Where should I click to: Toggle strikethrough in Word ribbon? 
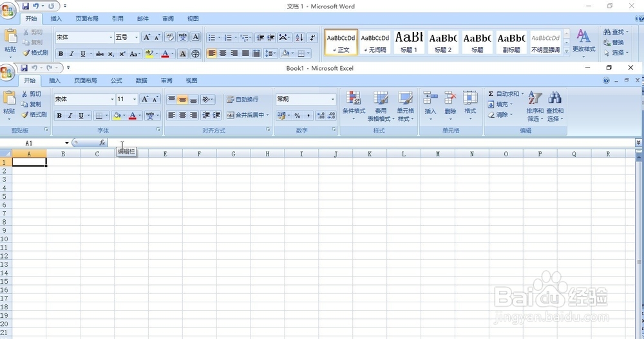(x=99, y=54)
